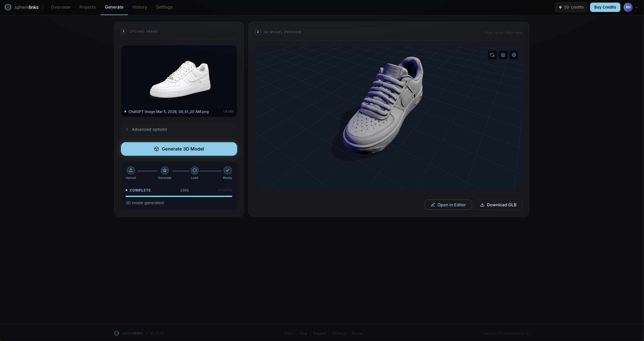The image size is (644, 341).
Task: Open the Privacy link in the footer
Action: coord(339,333)
